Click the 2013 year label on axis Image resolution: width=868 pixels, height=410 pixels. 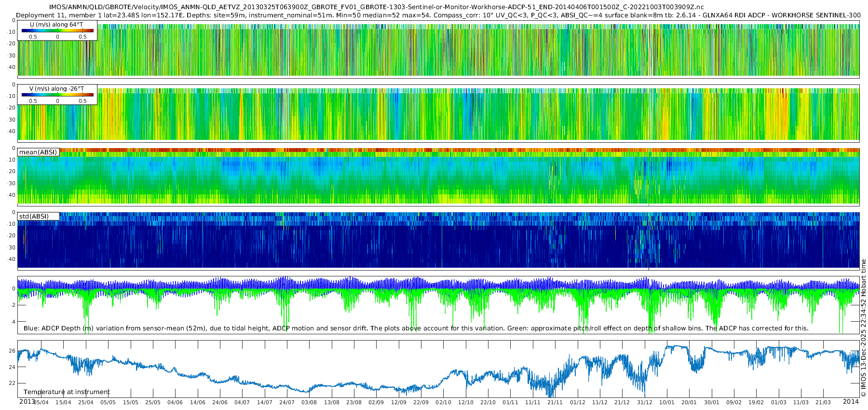[27, 401]
